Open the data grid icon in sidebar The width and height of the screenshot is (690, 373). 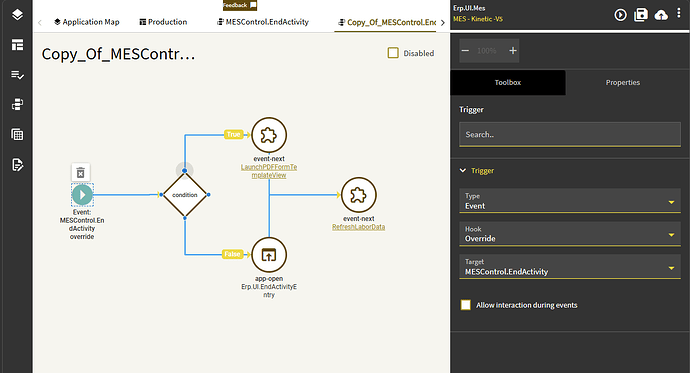[17, 135]
